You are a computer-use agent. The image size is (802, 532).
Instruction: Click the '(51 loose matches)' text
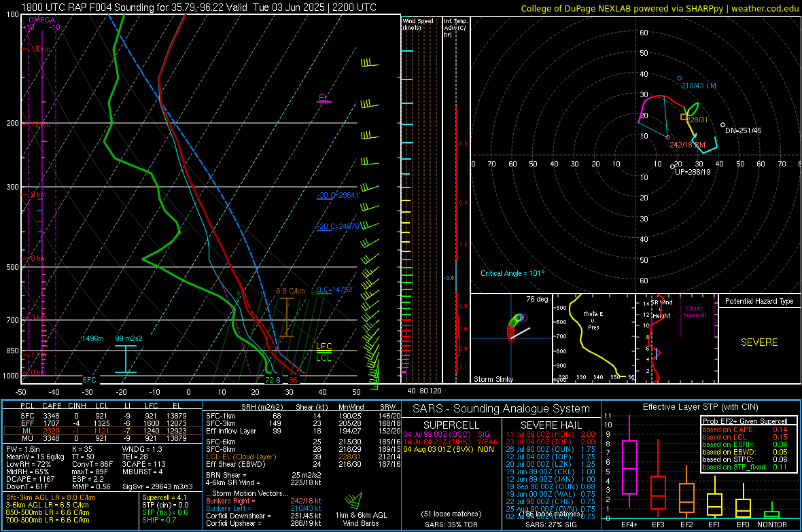point(451,514)
